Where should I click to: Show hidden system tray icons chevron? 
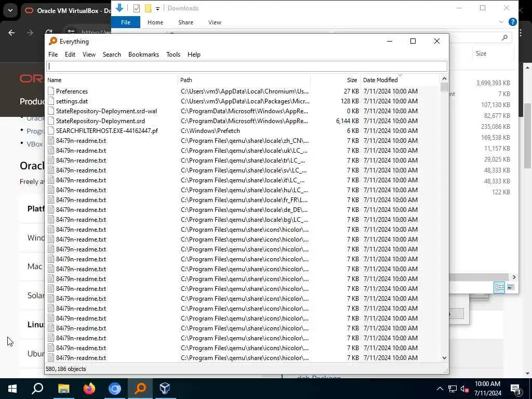point(440,389)
